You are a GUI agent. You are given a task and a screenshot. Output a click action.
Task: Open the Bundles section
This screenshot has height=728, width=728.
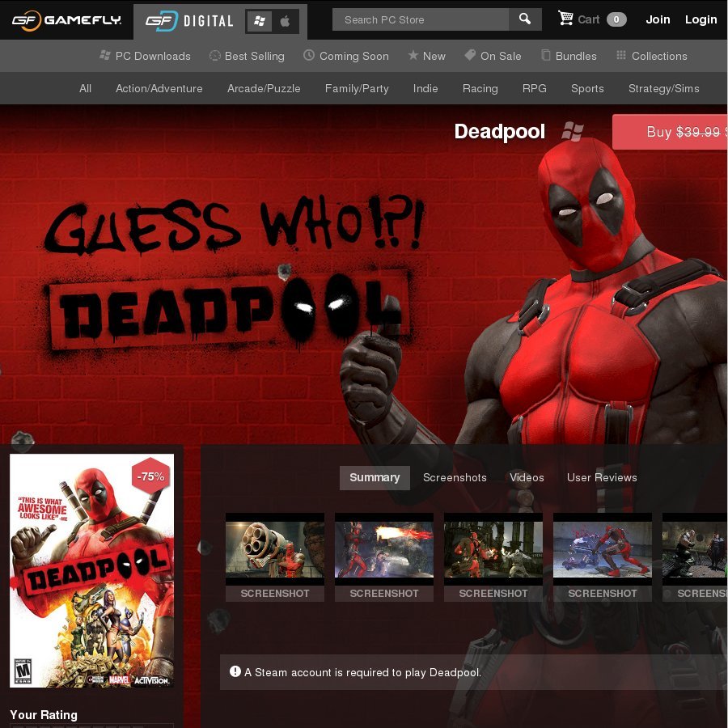[569, 56]
